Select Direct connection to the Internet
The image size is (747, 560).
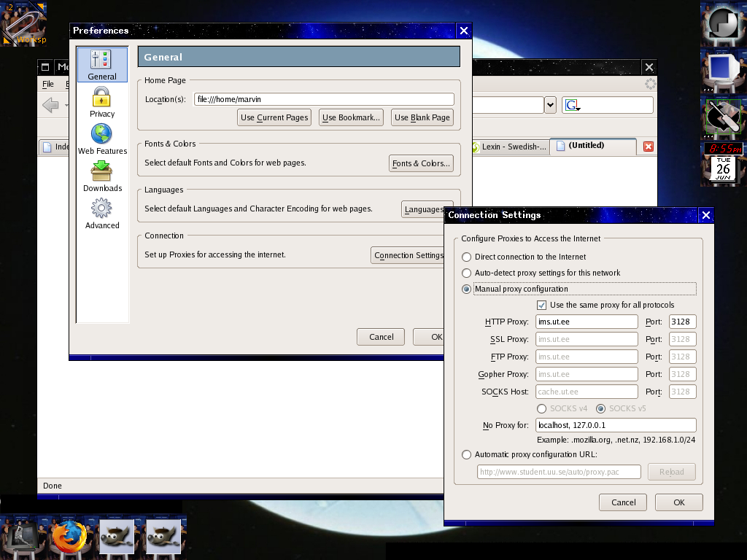tap(467, 257)
